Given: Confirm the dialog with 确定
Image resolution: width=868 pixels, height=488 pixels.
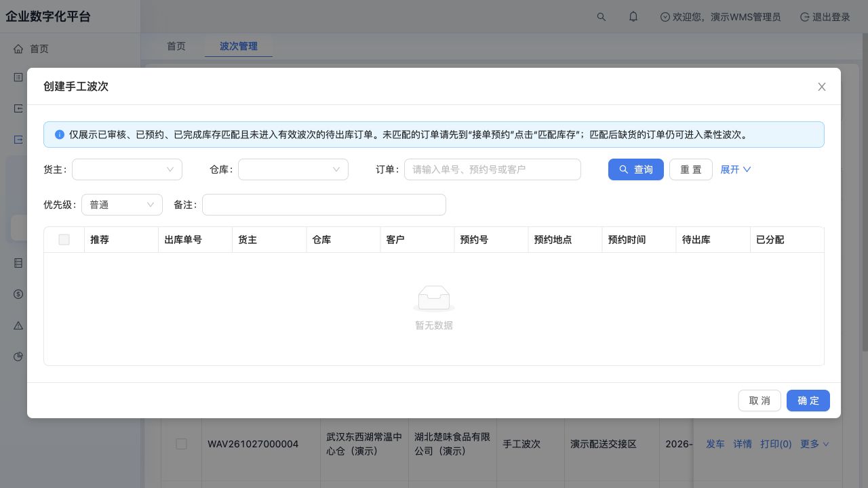Looking at the screenshot, I should (x=808, y=401).
